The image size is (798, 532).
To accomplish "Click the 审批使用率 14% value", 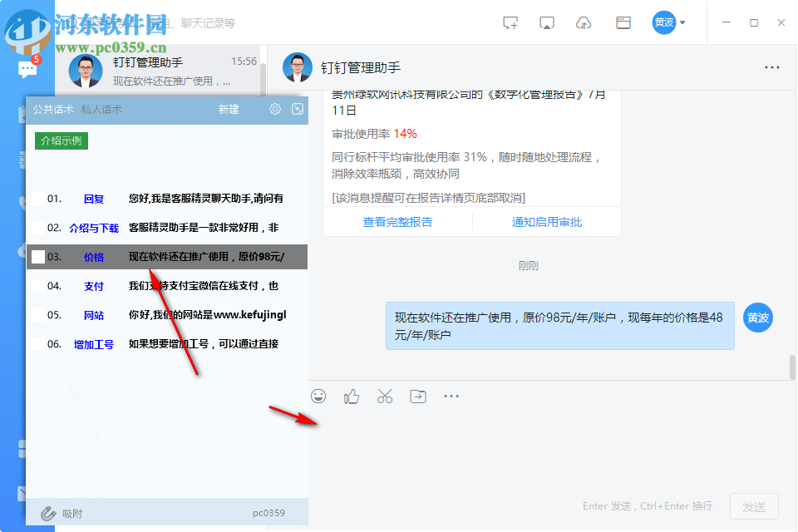I will coord(405,133).
